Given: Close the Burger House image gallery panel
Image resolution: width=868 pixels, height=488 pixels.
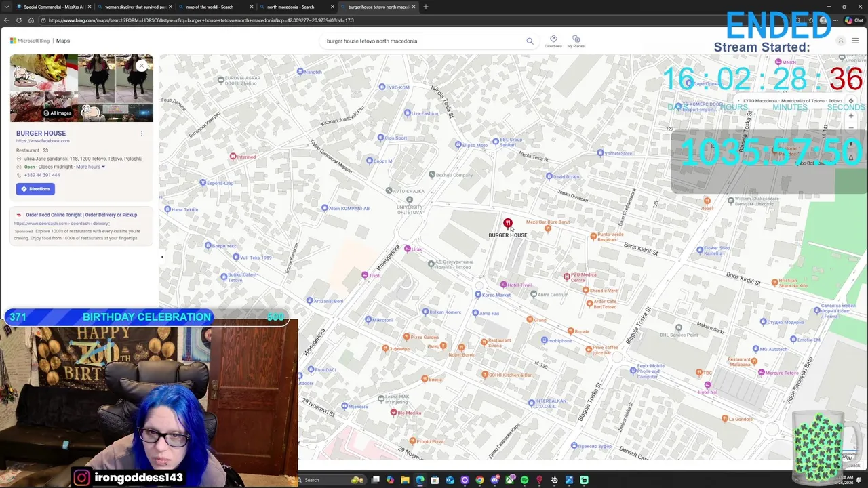Looking at the screenshot, I should pos(142,66).
